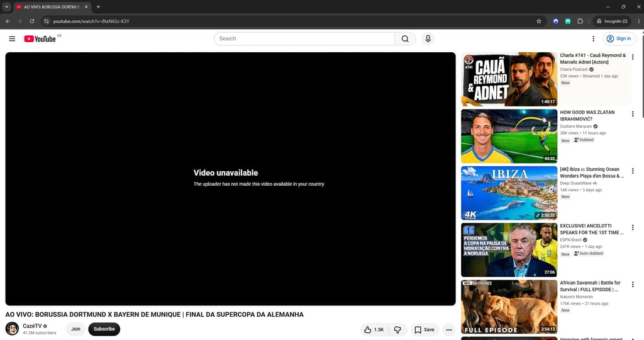Image resolution: width=644 pixels, height=340 pixels.
Task: Open options menu for Charla #741 video
Action: pyautogui.click(x=633, y=57)
